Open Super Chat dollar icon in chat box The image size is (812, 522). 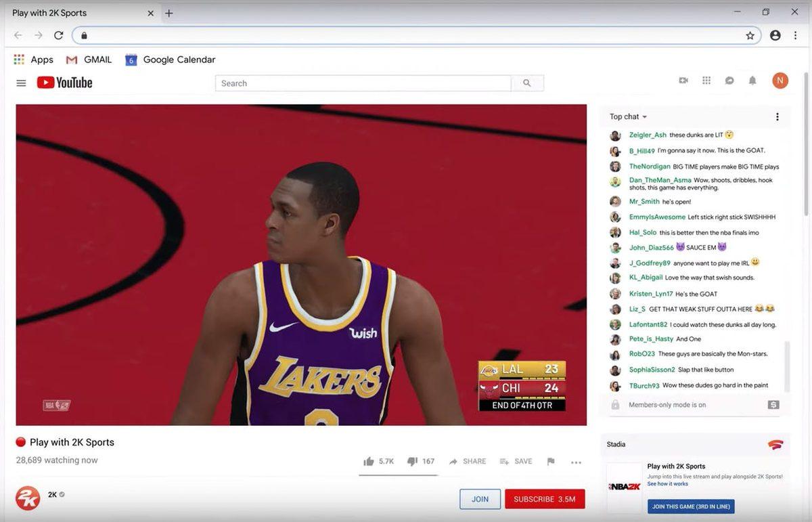click(773, 404)
